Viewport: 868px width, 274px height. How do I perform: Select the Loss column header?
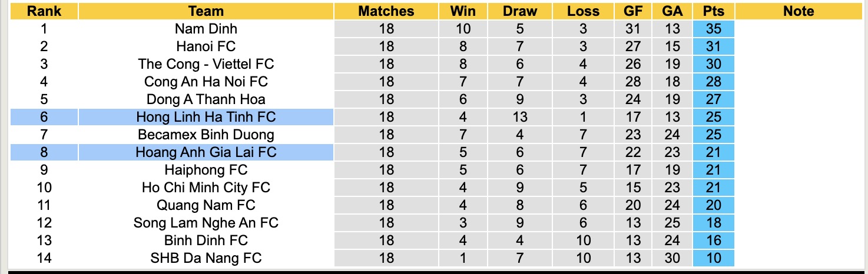click(x=583, y=11)
